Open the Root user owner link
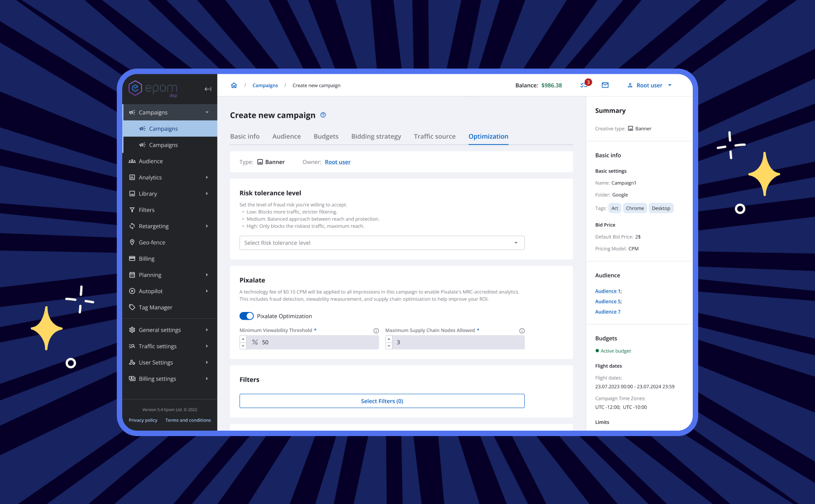Image resolution: width=815 pixels, height=504 pixels. tap(338, 162)
